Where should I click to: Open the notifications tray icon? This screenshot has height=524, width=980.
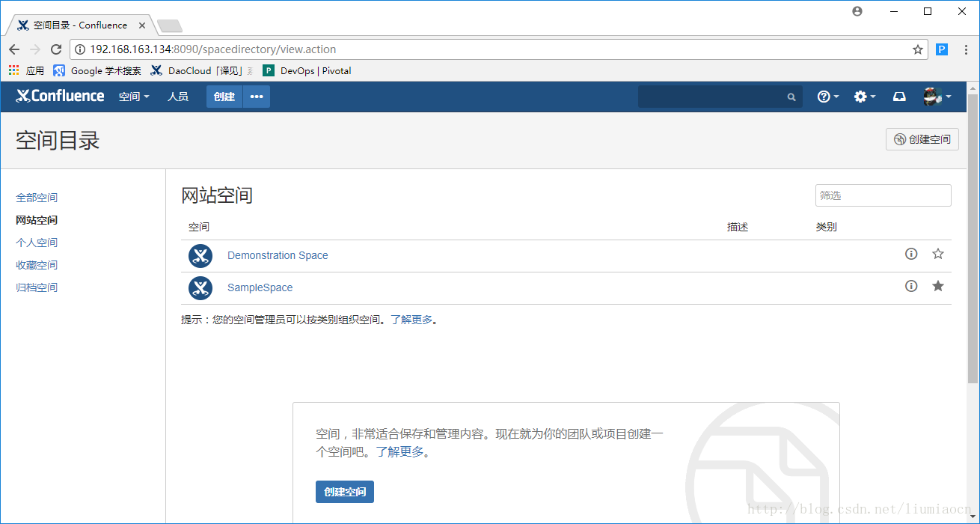900,97
